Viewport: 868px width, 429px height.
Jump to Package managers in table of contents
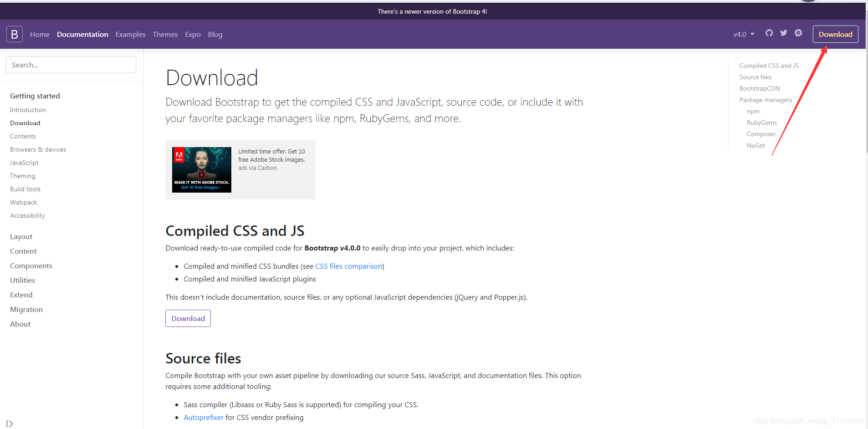pos(766,100)
